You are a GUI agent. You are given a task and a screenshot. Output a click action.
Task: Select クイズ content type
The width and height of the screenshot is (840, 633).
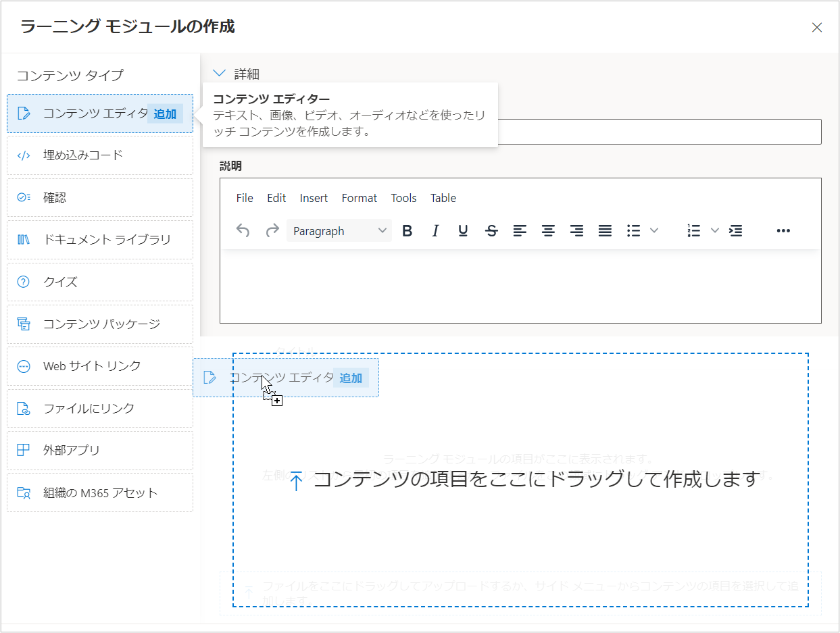tap(100, 282)
